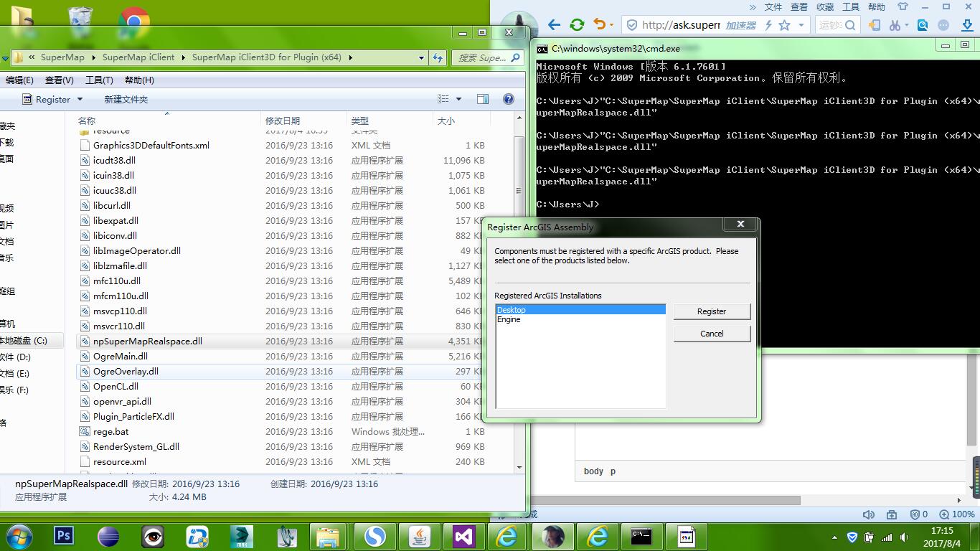Click the Explorer change view icon

[443, 99]
